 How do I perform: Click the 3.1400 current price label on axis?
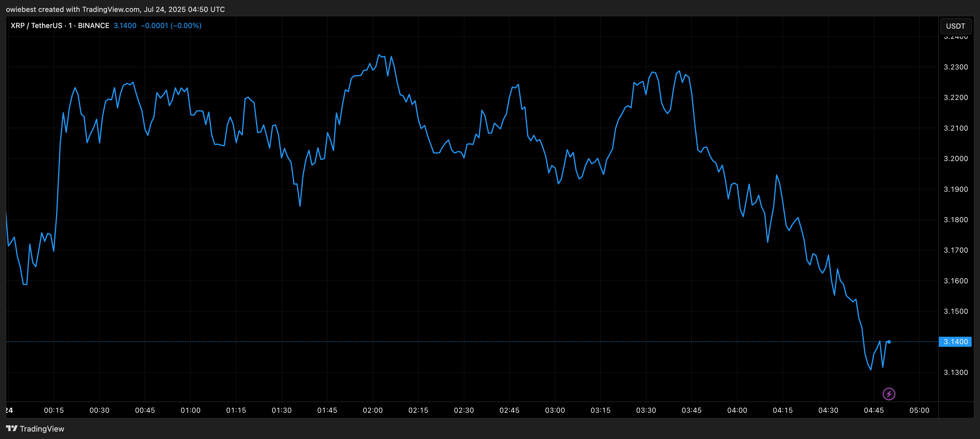pyautogui.click(x=955, y=341)
